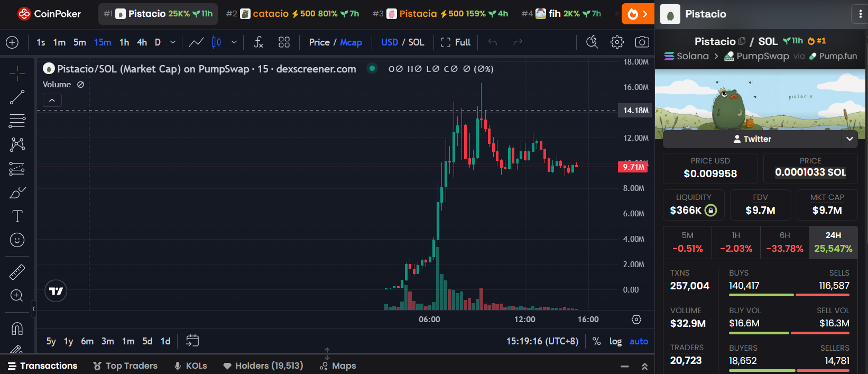Set chart range to 5y
This screenshot has height=374, width=868.
pyautogui.click(x=51, y=341)
